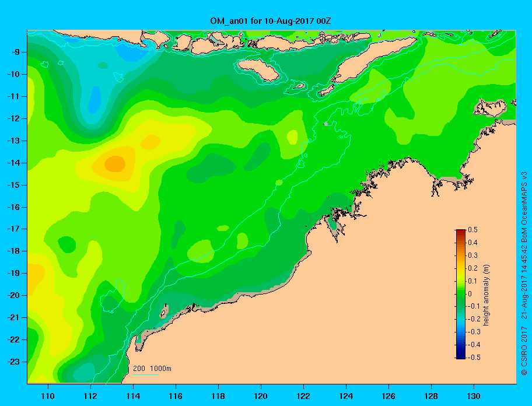Viewport: 532px width, 406px height.
Task: Click the 130 longitude axis label
Action: pos(474,396)
